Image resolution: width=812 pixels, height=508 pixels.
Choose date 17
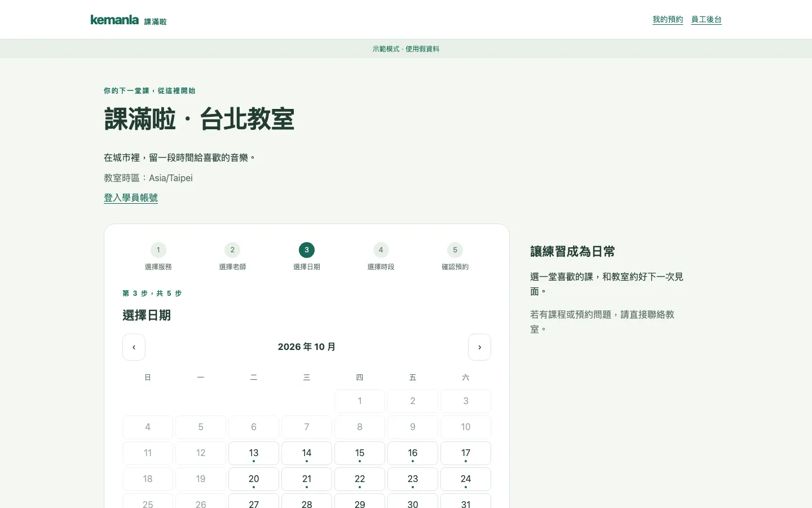(466, 453)
